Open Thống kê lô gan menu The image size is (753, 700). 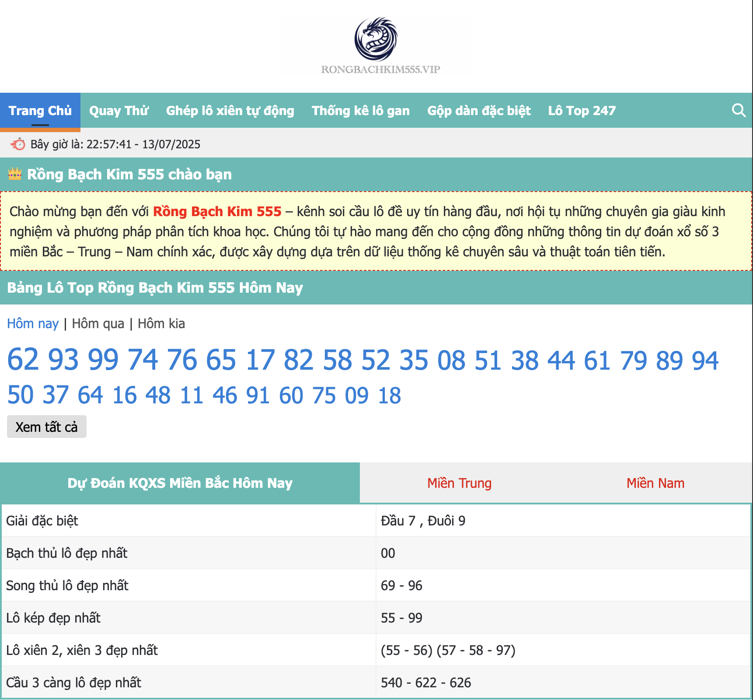[361, 111]
